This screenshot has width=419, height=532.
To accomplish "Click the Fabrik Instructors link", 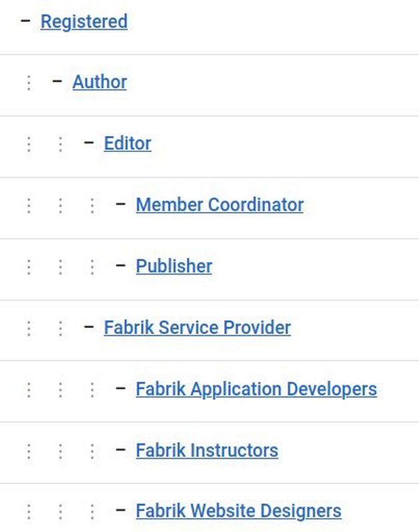I will [x=207, y=450].
